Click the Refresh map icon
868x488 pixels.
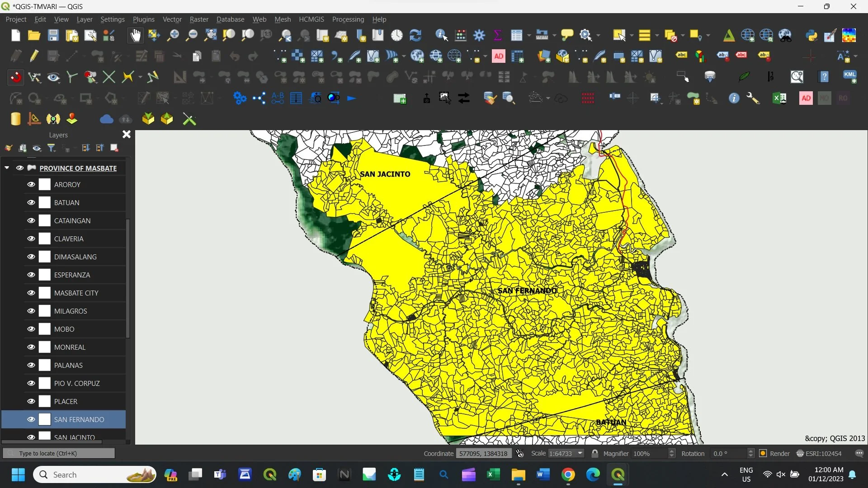(x=415, y=35)
